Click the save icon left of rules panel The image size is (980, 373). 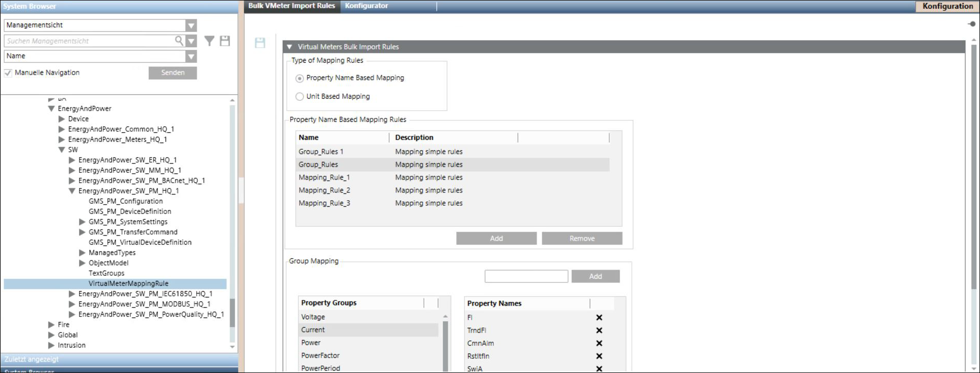coord(260,43)
